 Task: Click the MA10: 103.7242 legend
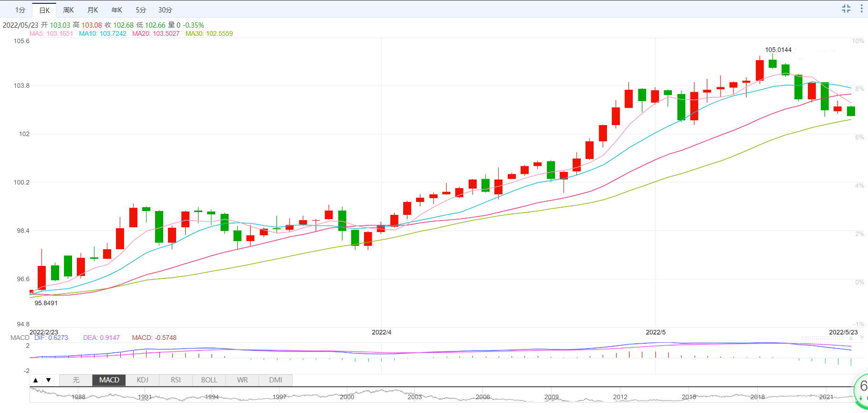pyautogui.click(x=103, y=33)
